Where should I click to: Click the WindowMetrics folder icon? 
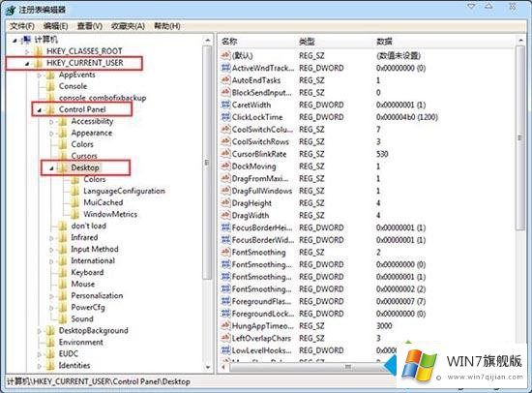tap(75, 214)
